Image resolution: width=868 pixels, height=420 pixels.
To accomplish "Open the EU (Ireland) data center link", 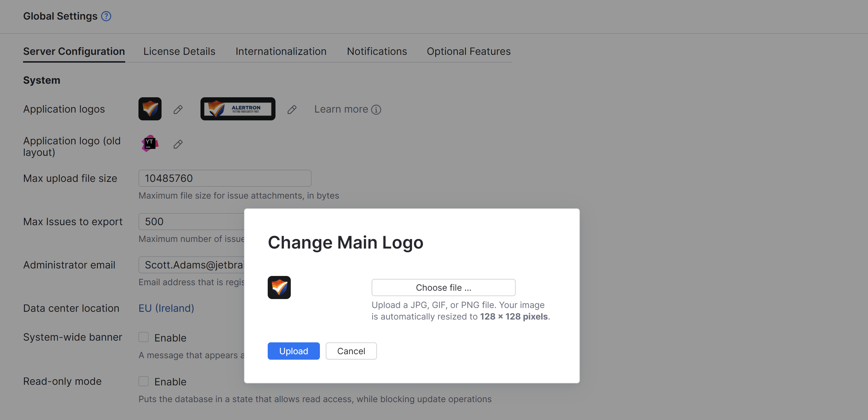I will [166, 308].
